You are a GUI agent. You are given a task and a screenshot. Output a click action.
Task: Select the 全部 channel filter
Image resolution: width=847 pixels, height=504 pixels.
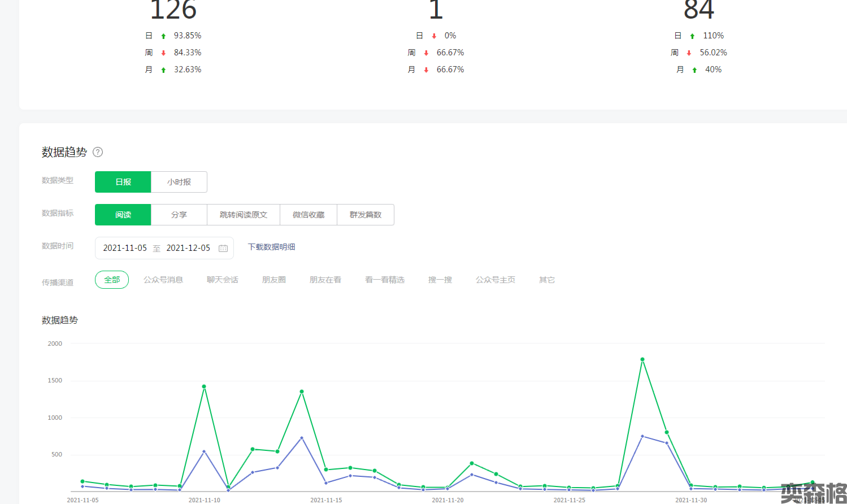112,280
